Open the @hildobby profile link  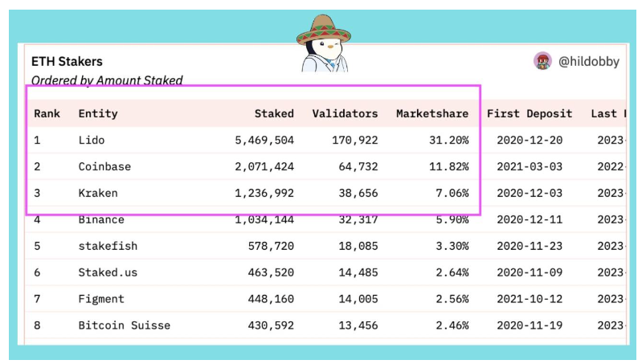click(x=589, y=61)
